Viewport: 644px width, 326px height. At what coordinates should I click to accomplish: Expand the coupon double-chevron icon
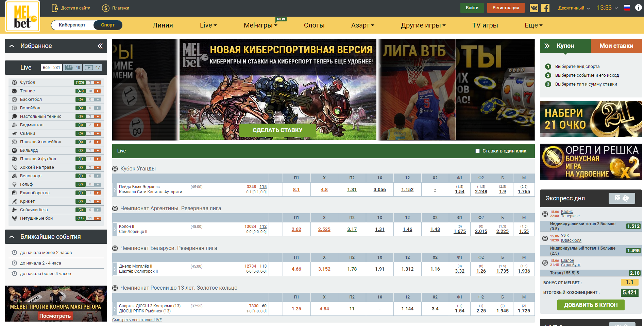click(547, 46)
